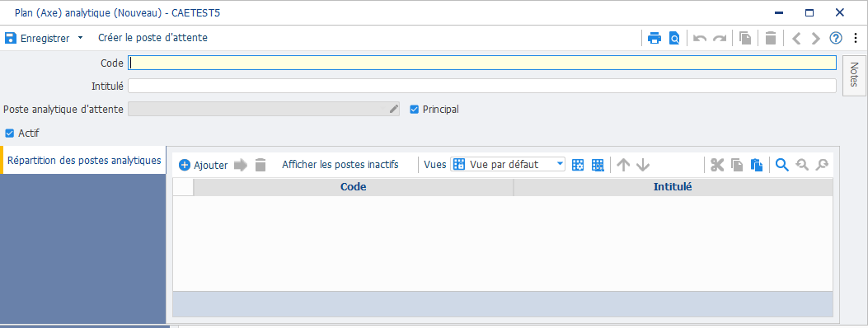Uncheck the Principal checkbox
This screenshot has width=868, height=328.
point(414,110)
